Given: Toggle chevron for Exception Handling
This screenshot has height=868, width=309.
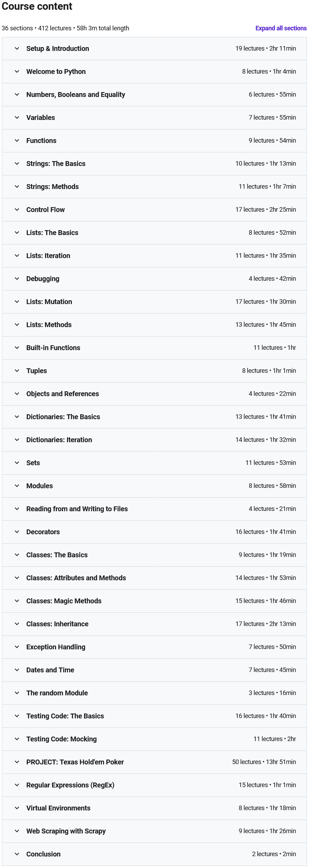Looking at the screenshot, I should [x=17, y=647].
